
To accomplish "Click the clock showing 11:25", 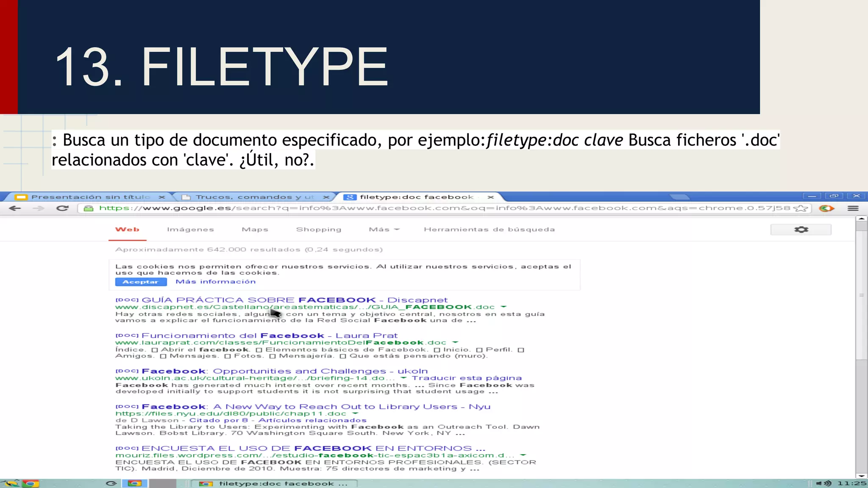I will [851, 483].
